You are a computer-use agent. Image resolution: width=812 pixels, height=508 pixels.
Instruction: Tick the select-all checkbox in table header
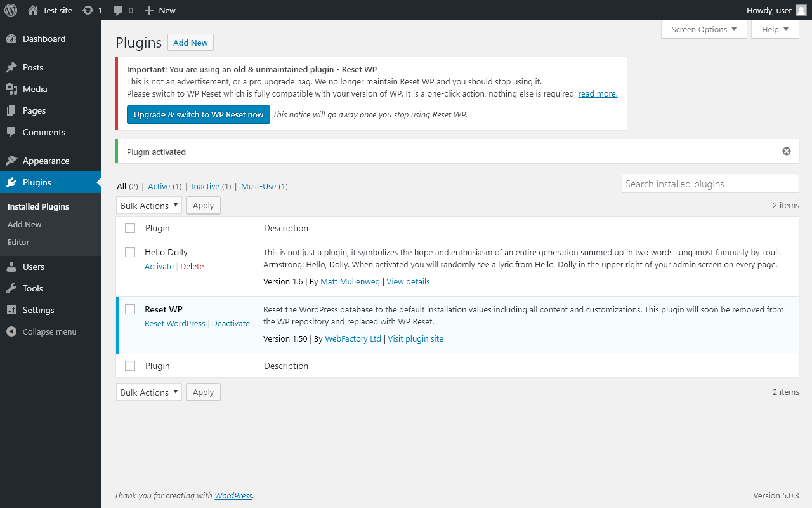(x=130, y=228)
